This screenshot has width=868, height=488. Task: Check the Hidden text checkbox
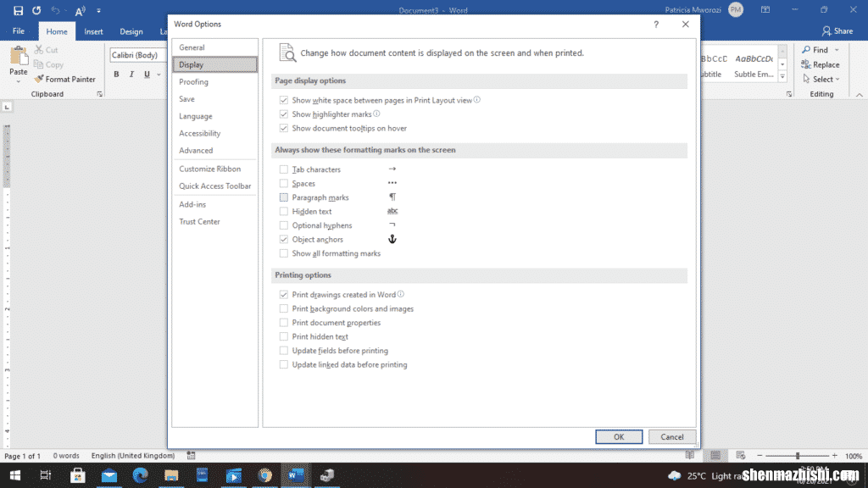pos(284,211)
